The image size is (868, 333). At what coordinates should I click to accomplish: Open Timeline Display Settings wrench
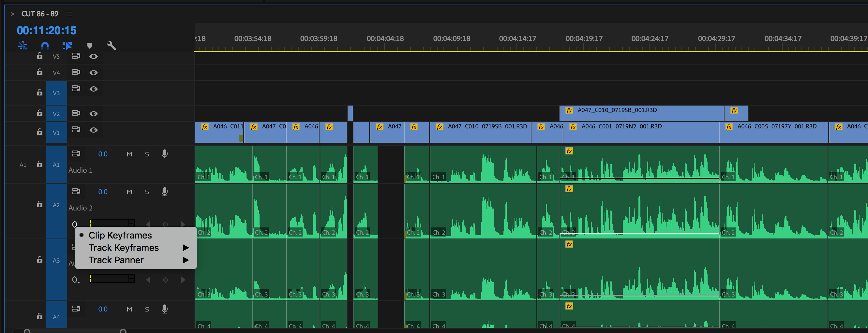(x=112, y=46)
